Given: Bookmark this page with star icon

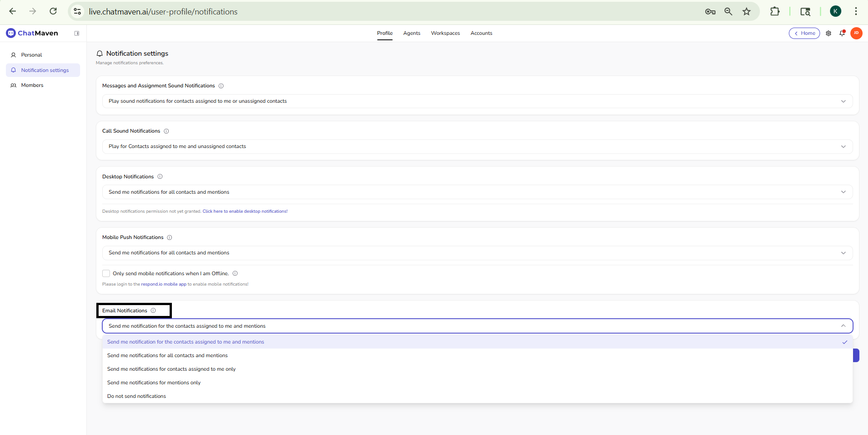Looking at the screenshot, I should (x=746, y=12).
